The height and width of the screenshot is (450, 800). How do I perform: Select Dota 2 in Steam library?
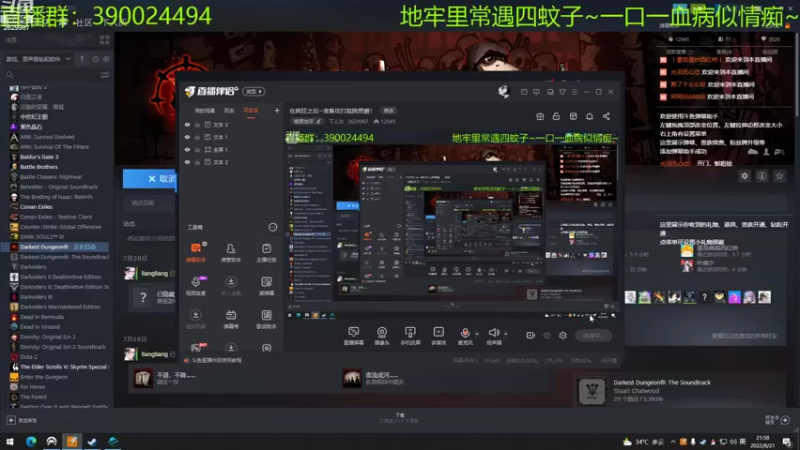click(x=29, y=357)
